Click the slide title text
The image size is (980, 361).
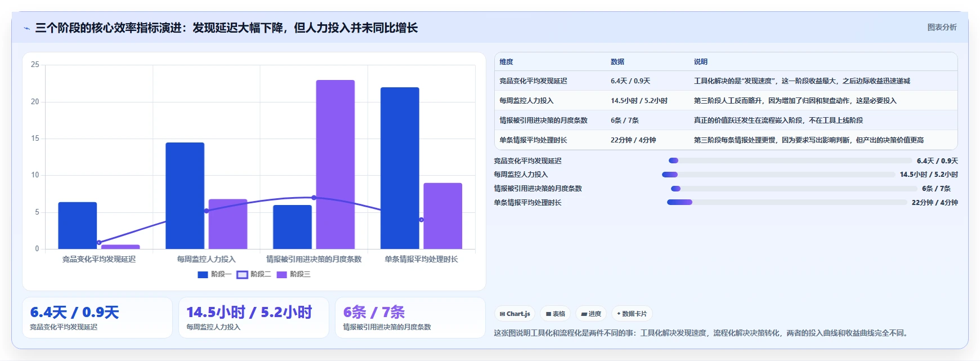pos(226,28)
